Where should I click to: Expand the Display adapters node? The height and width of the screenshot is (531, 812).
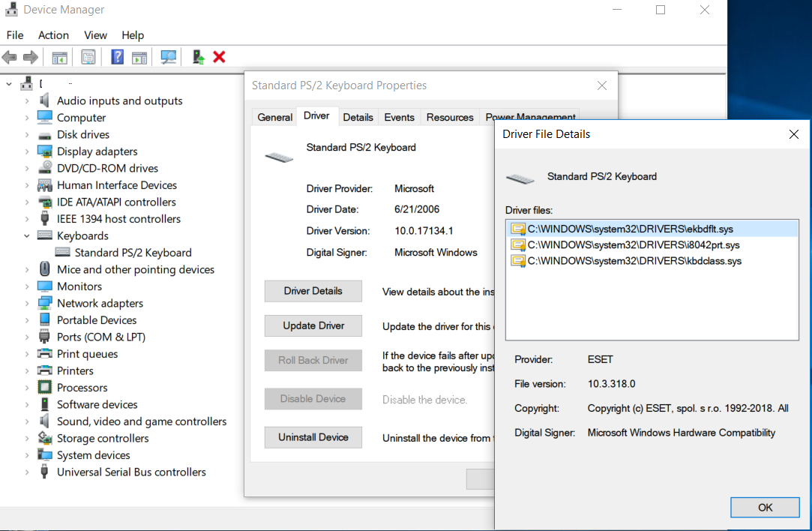coord(27,151)
